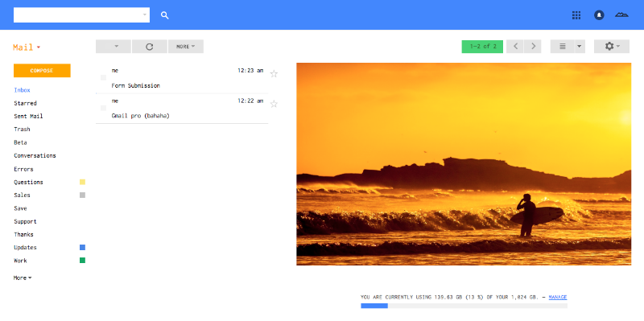Screen dimensions: 644x321
Task: Open the Support label
Action: point(25,222)
